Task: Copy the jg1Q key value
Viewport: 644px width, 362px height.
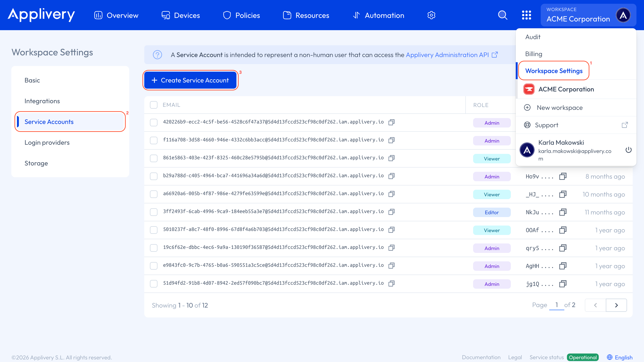Action: point(563,284)
